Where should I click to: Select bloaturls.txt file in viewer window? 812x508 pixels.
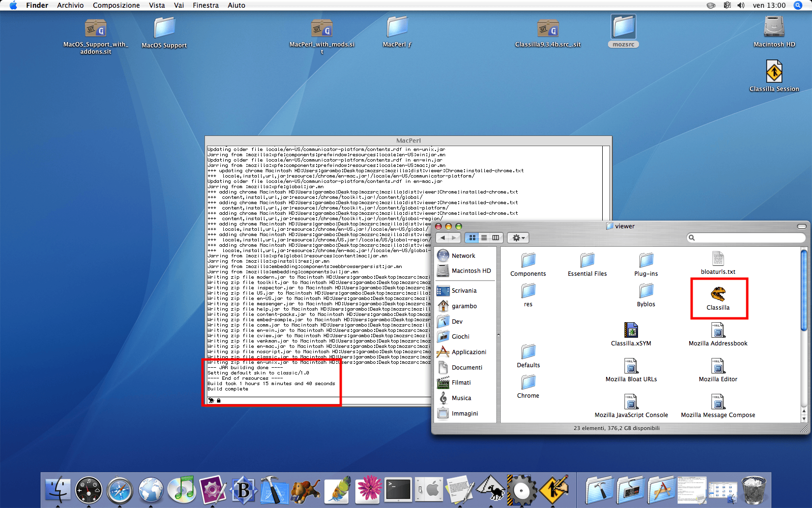pyautogui.click(x=718, y=263)
